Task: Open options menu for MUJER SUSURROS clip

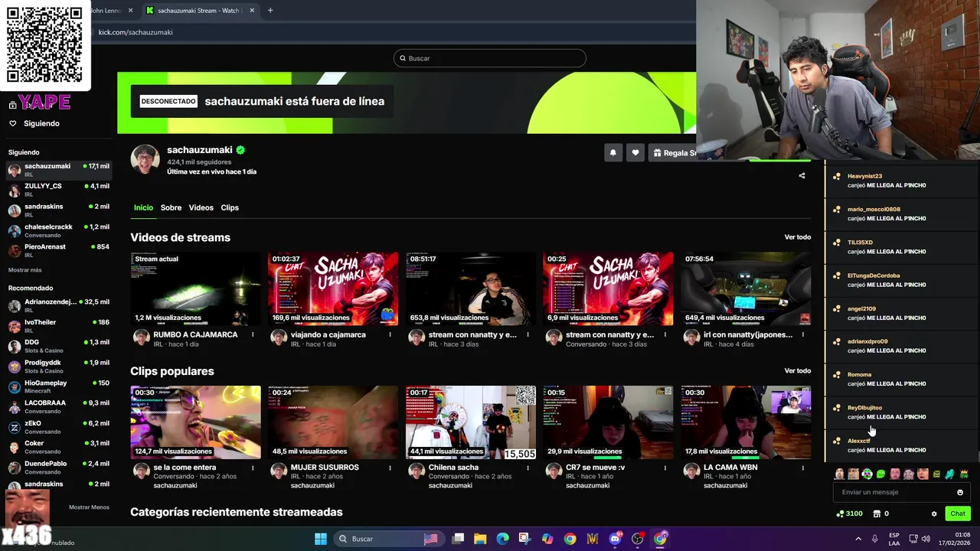Action: (390, 468)
